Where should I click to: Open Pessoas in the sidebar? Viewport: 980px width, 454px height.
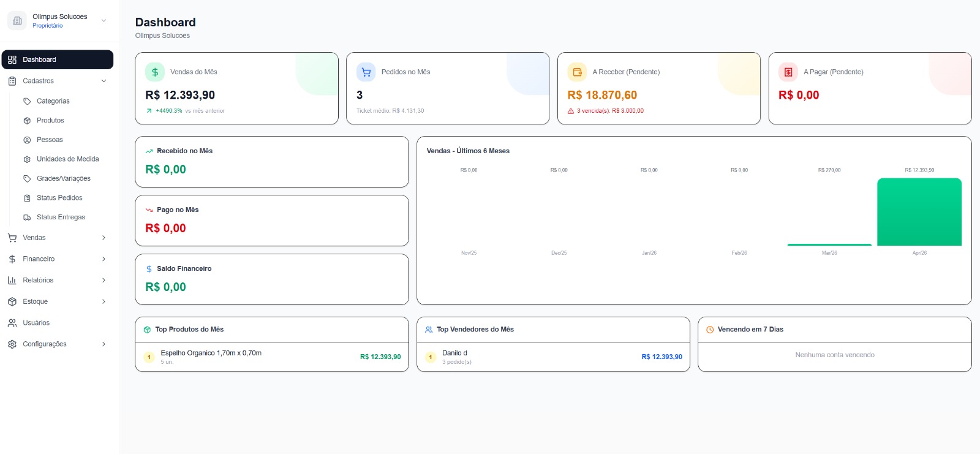[x=50, y=140]
